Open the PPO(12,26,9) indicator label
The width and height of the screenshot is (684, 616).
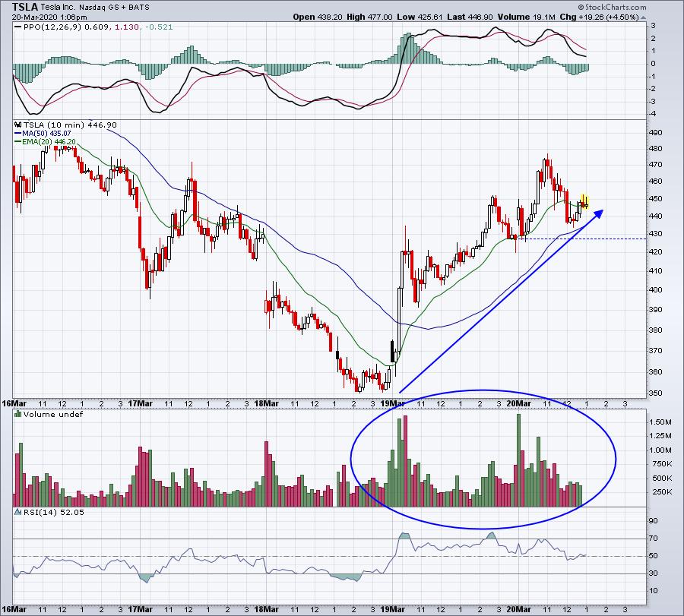[48, 28]
